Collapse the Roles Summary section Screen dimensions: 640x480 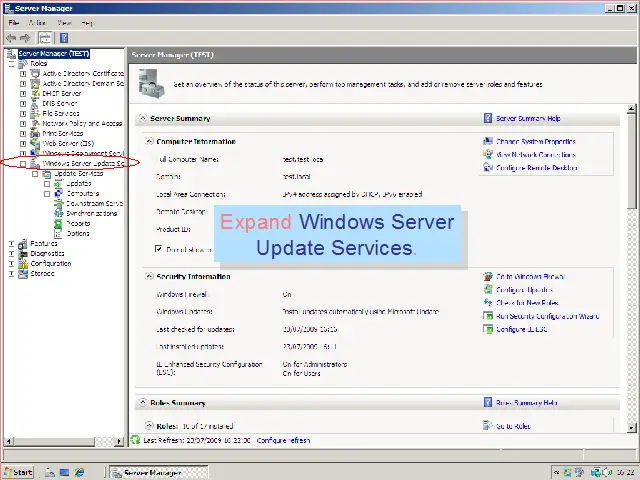tap(142, 402)
